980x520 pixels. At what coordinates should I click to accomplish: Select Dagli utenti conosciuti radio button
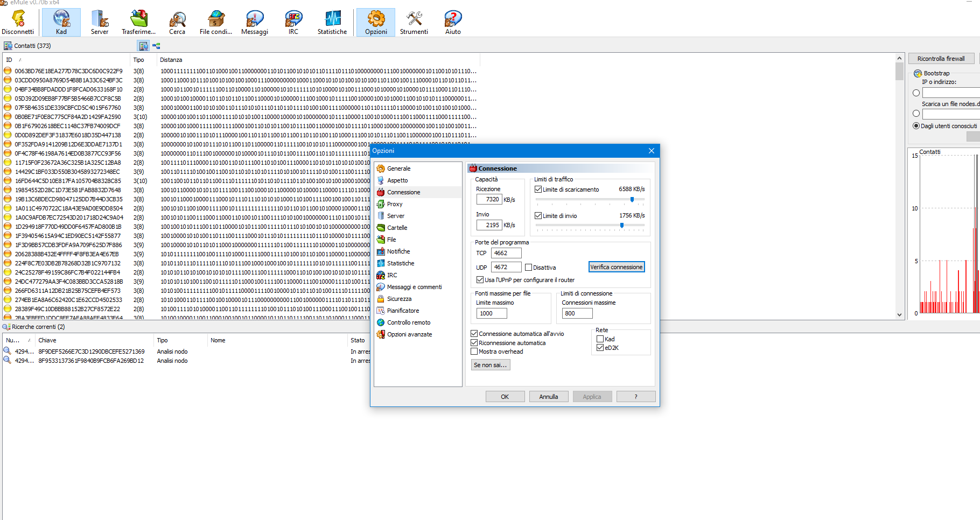point(916,126)
